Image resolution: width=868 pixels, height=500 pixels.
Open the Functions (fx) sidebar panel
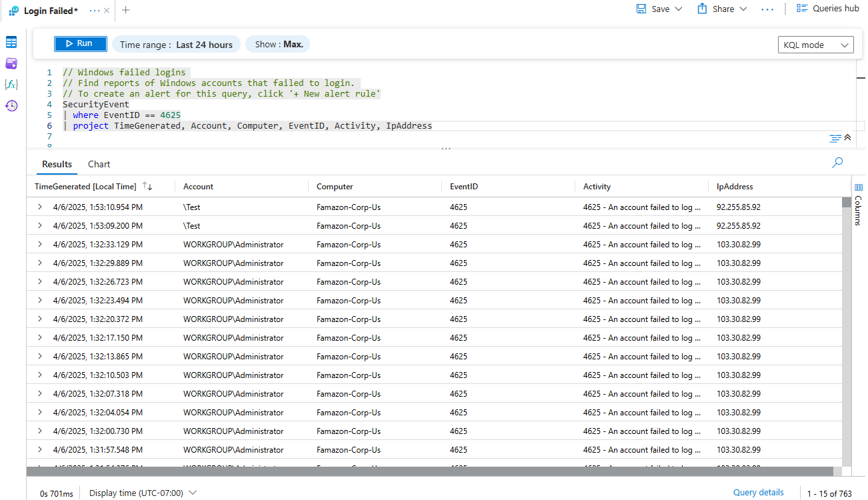pyautogui.click(x=11, y=85)
